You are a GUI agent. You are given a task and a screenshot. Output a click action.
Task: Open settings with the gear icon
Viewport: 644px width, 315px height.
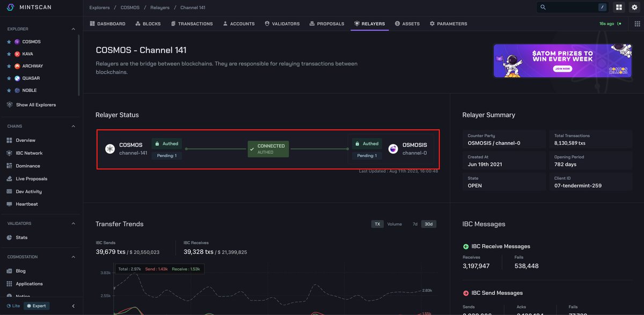(634, 7)
